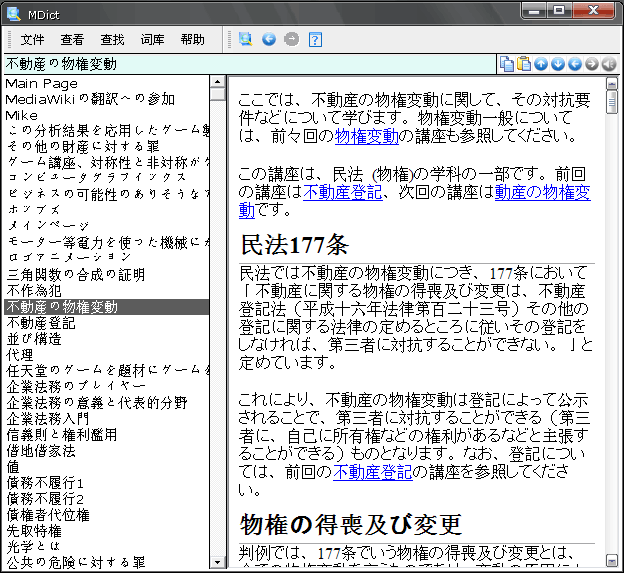Select the Main Page entry in the word list

41,83
